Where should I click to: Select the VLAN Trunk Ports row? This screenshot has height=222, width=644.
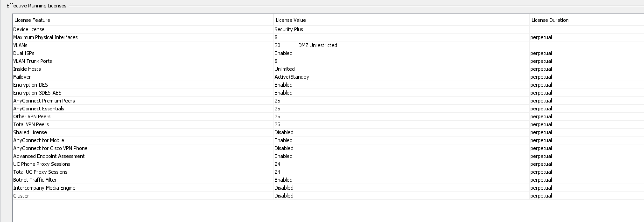click(x=328, y=61)
